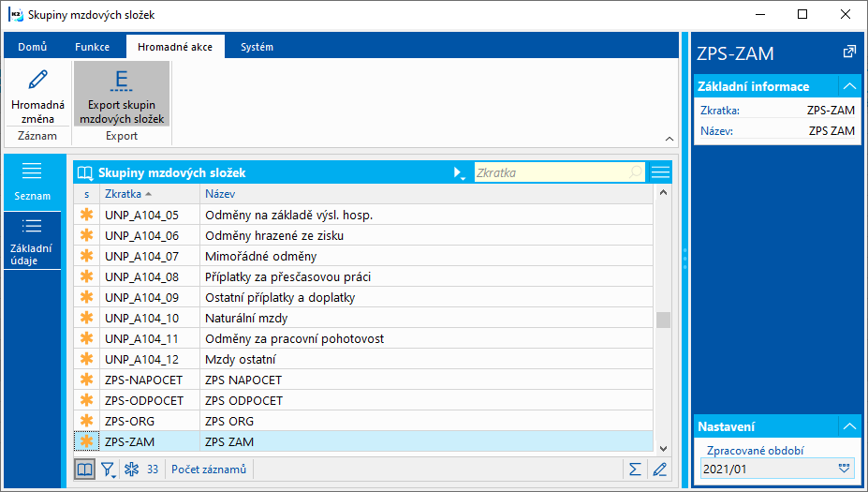Click the Zkratka value ZPS-ZAM in preview
This screenshot has height=492, width=868.
click(x=831, y=111)
